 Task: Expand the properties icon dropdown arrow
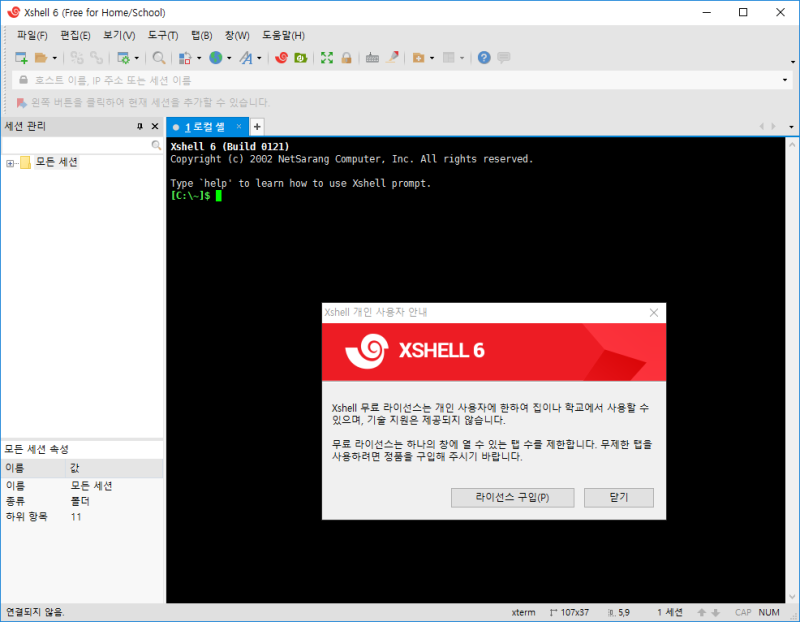pyautogui.click(x=136, y=58)
